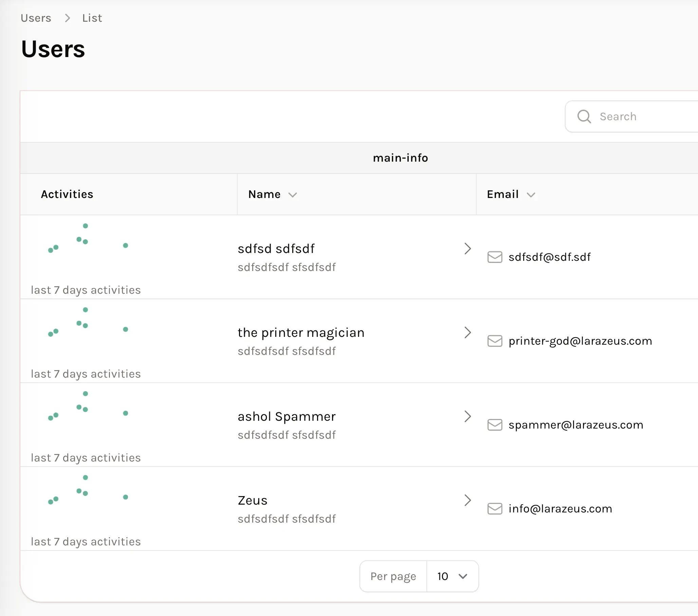The width and height of the screenshot is (698, 616).
Task: Click chevron arrow in printer magician row
Action: pyautogui.click(x=467, y=332)
